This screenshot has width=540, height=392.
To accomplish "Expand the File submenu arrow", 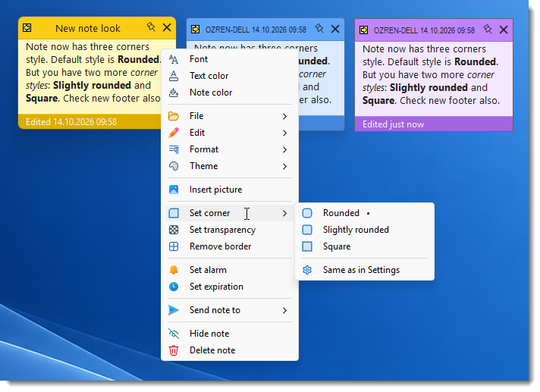I will pyautogui.click(x=285, y=116).
